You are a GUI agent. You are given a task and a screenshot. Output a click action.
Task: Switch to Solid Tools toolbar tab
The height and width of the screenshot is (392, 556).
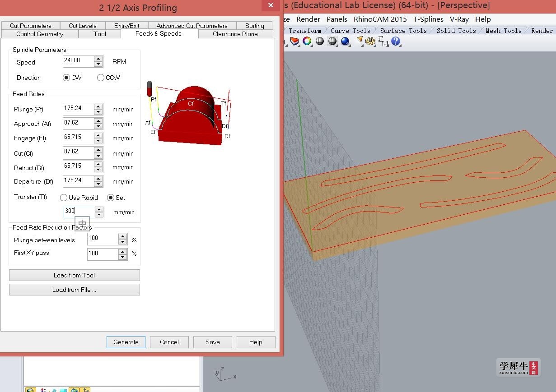456,31
